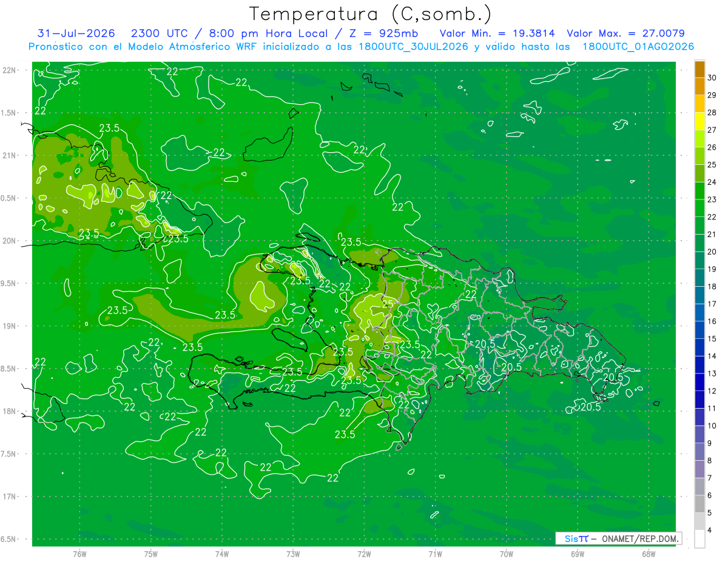Click the yellow legend swatch between 27 and 28
728x562 pixels.
tap(699, 121)
